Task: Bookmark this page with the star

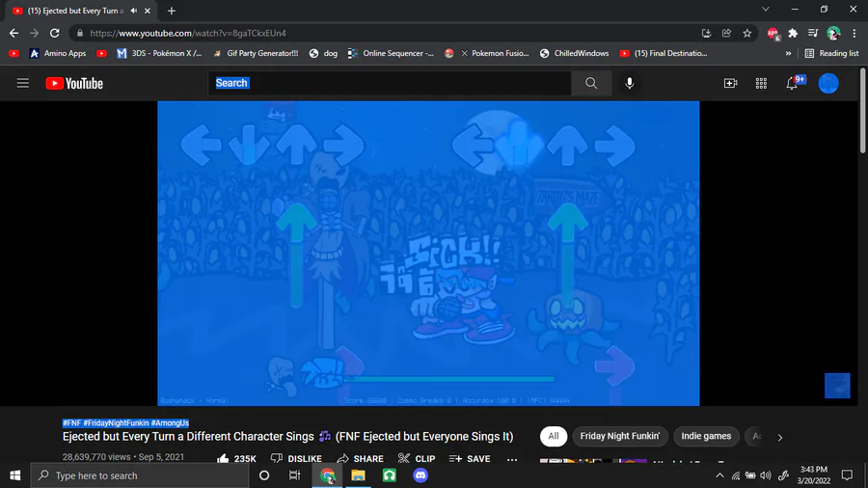Action: click(x=747, y=33)
